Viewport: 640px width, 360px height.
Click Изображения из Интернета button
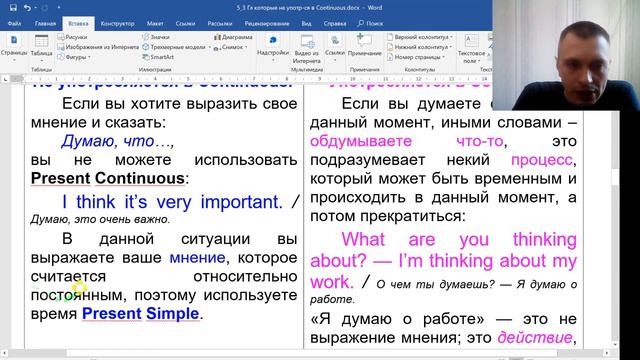(x=98, y=47)
